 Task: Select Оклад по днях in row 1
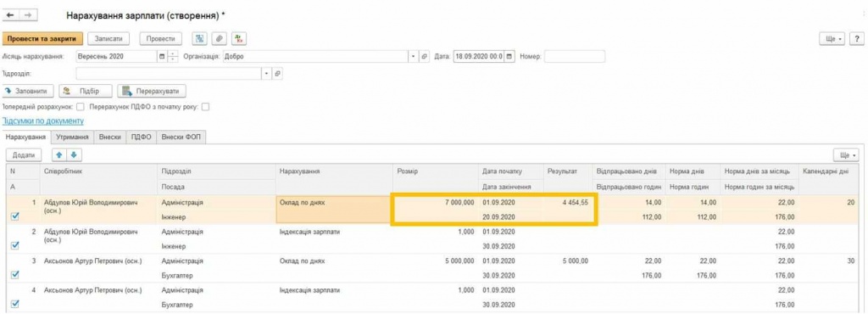coord(334,210)
